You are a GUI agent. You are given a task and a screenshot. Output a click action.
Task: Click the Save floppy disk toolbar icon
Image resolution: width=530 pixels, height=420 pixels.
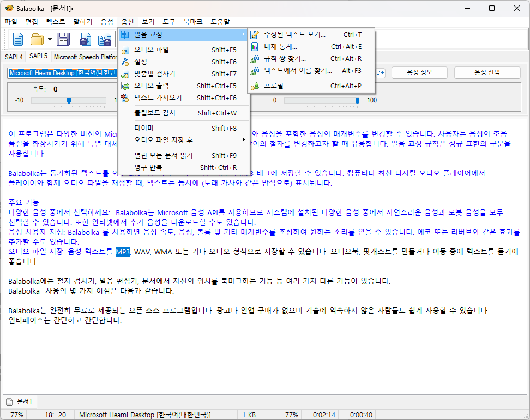63,40
